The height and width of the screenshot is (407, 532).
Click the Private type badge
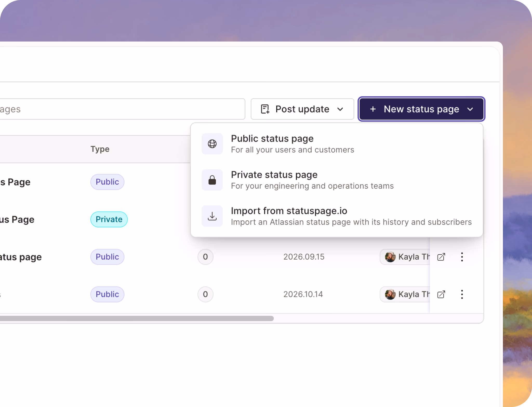point(109,219)
